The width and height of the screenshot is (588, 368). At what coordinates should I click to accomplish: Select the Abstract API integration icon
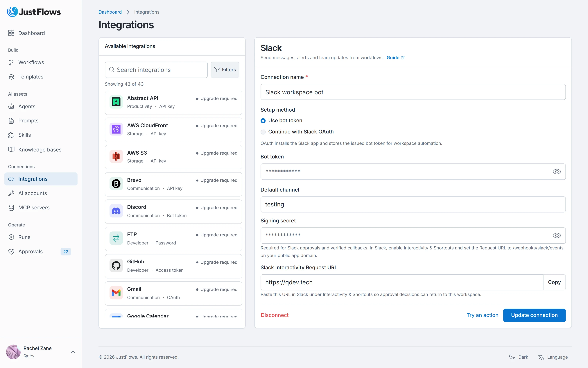pyautogui.click(x=116, y=102)
